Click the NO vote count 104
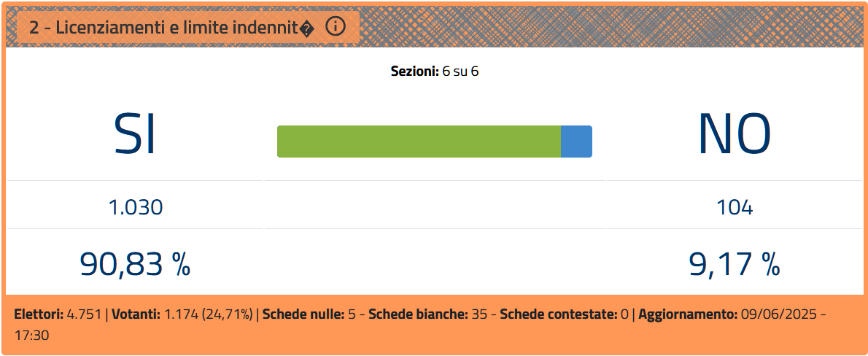This screenshot has height=356, width=868. click(735, 208)
